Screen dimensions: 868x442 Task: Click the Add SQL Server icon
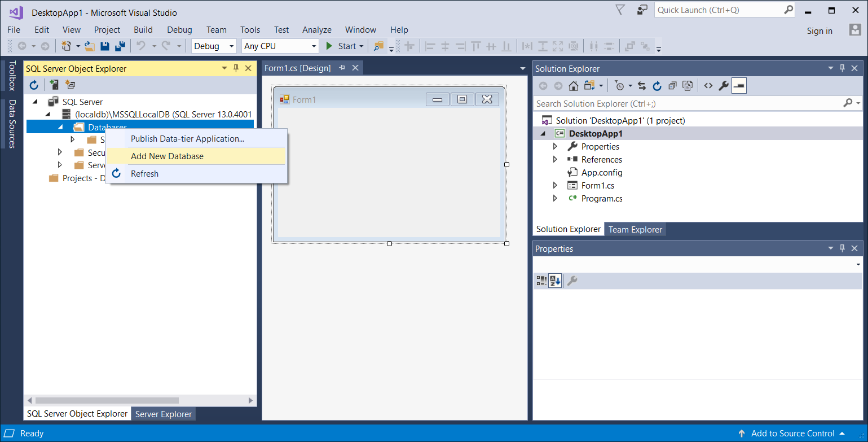click(54, 85)
